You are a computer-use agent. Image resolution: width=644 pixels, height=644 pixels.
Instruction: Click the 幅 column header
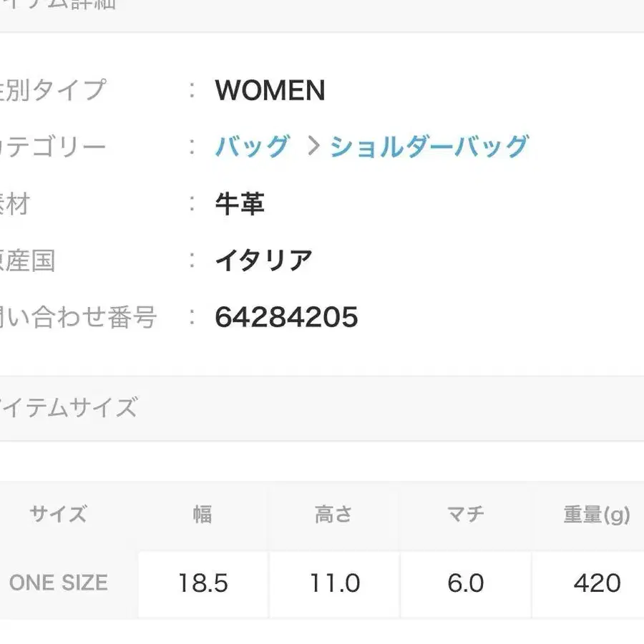[x=203, y=514]
